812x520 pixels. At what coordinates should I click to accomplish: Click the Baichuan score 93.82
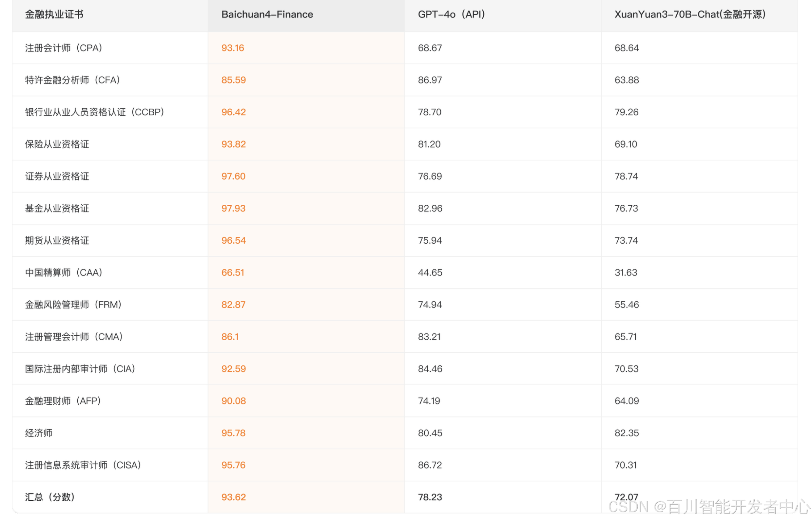pos(234,144)
